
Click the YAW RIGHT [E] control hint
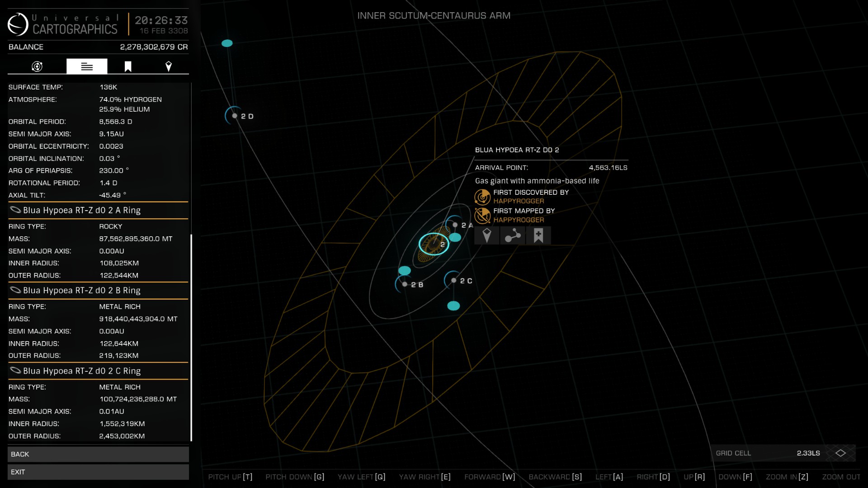coord(425,477)
